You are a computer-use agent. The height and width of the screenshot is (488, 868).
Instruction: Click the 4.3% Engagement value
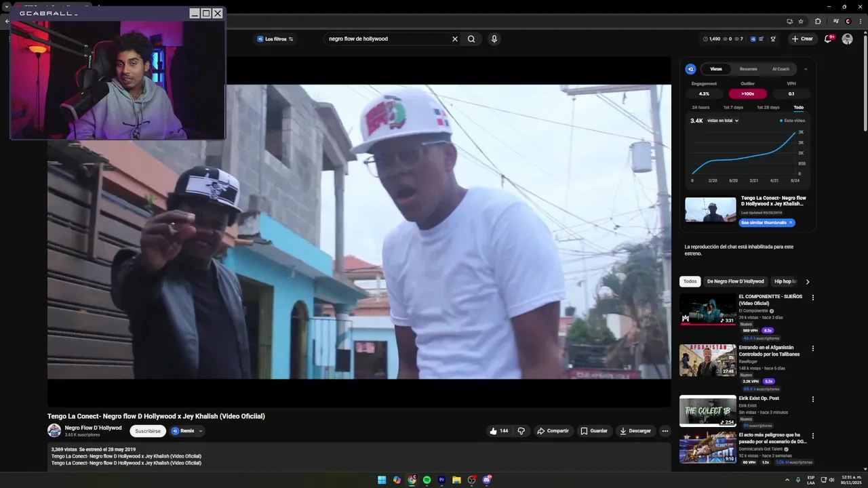click(704, 94)
